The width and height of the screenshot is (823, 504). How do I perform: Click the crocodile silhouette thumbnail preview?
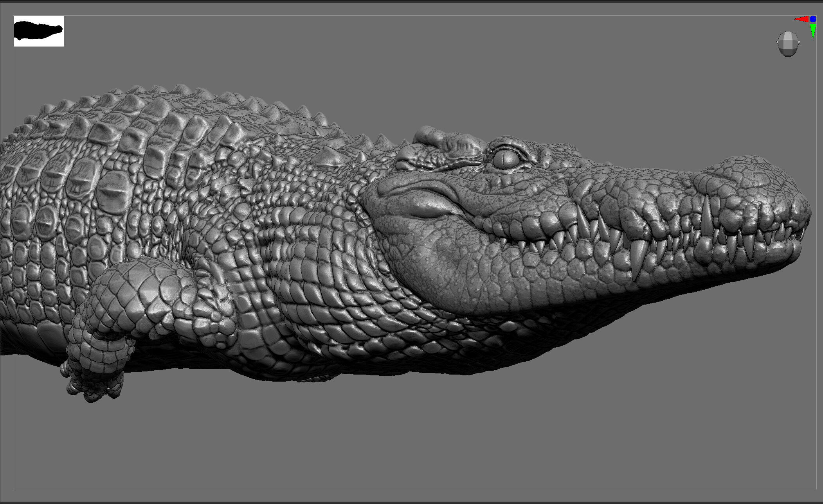[x=38, y=31]
